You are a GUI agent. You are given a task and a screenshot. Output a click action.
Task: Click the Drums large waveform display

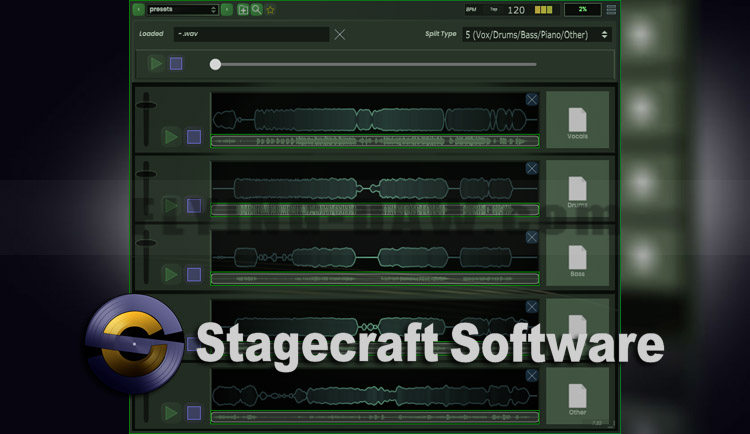coord(375,182)
